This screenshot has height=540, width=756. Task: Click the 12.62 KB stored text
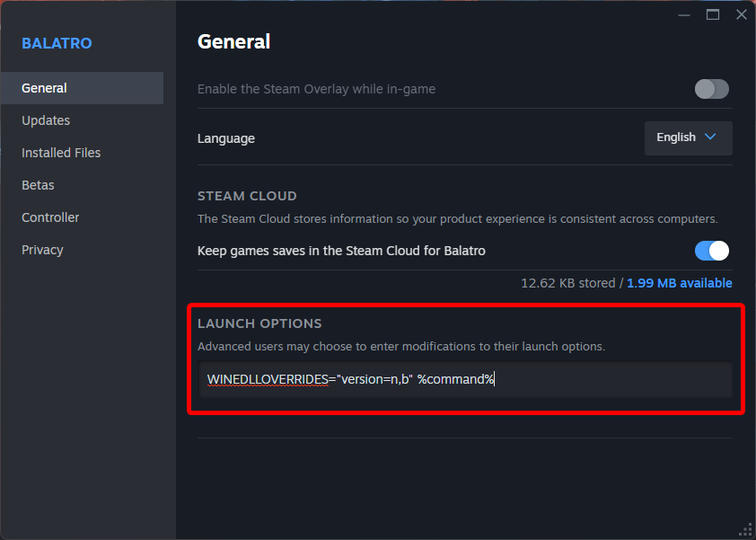click(567, 283)
